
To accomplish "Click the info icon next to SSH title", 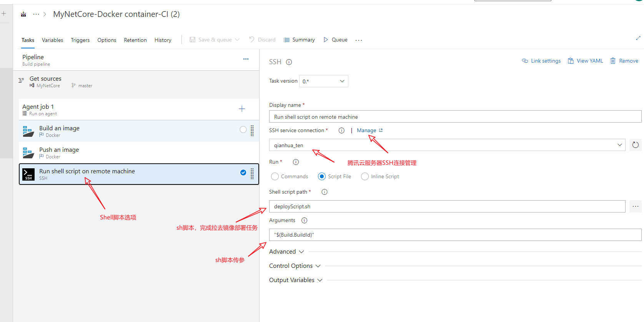I will pos(289,62).
